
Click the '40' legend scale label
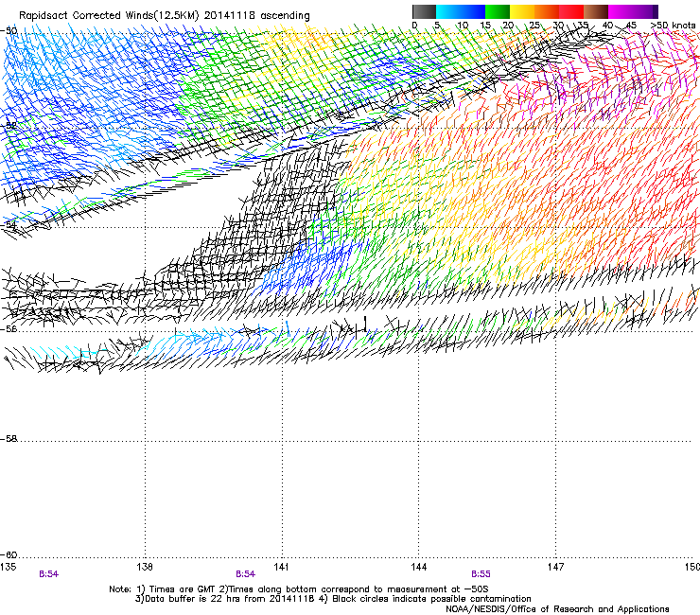[x=607, y=25]
